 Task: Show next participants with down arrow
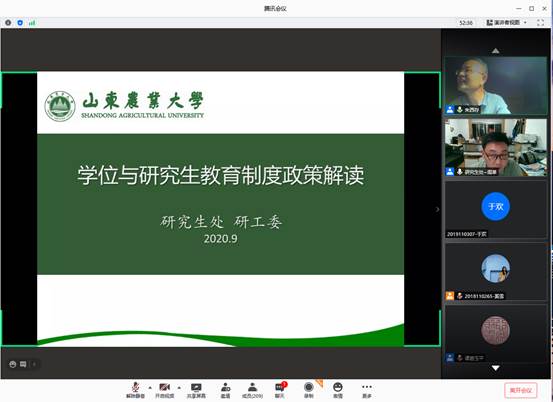pyautogui.click(x=496, y=368)
